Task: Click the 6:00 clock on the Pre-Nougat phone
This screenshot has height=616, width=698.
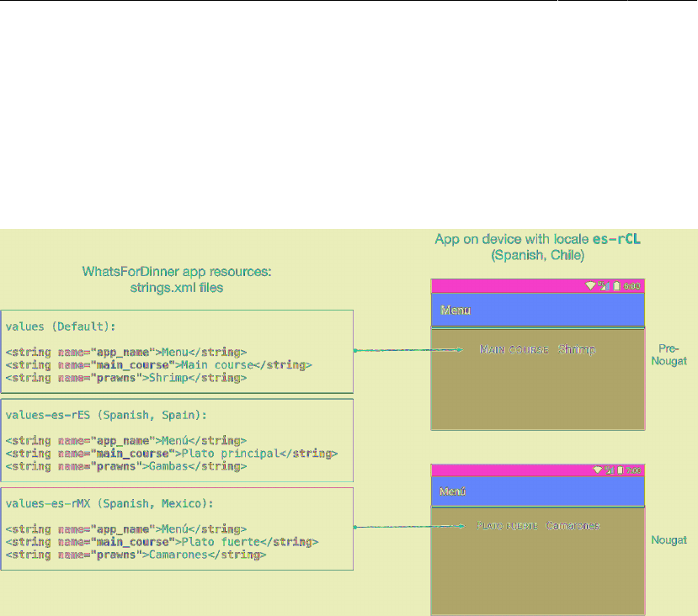Action: coord(632,286)
